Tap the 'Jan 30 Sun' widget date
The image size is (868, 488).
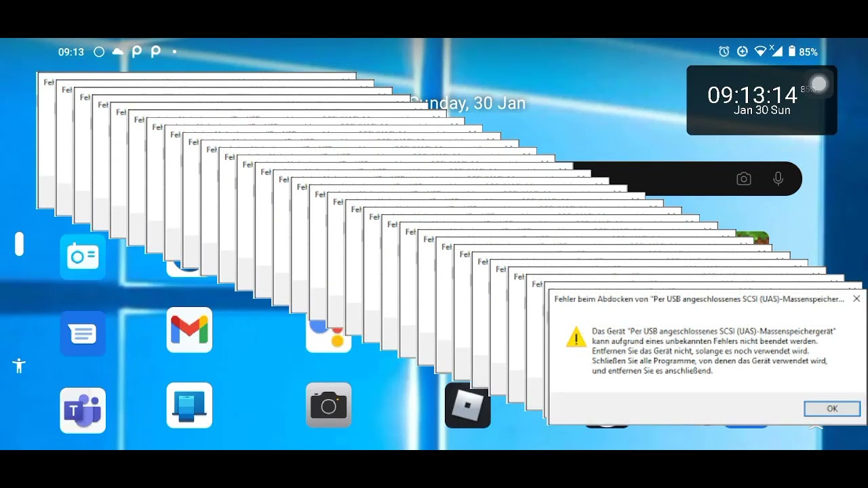click(x=762, y=110)
